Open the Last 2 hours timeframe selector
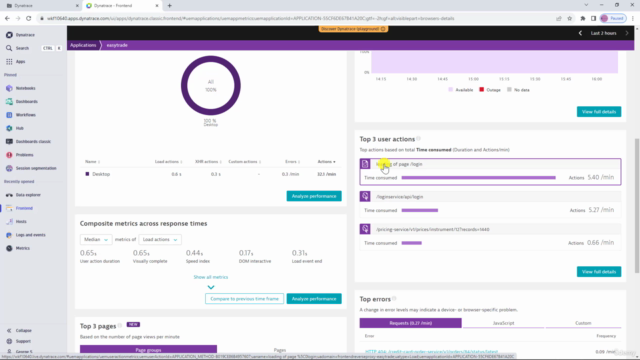The height and width of the screenshot is (360, 640). pyautogui.click(x=603, y=33)
